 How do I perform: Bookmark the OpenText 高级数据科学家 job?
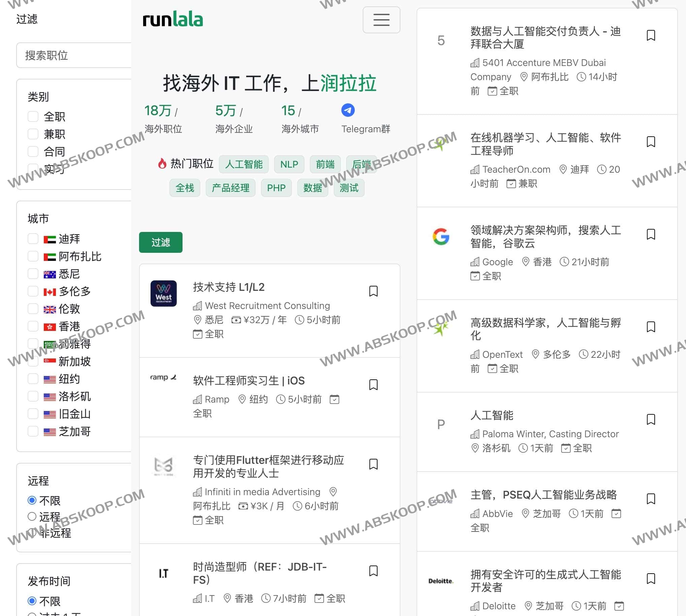[650, 326]
